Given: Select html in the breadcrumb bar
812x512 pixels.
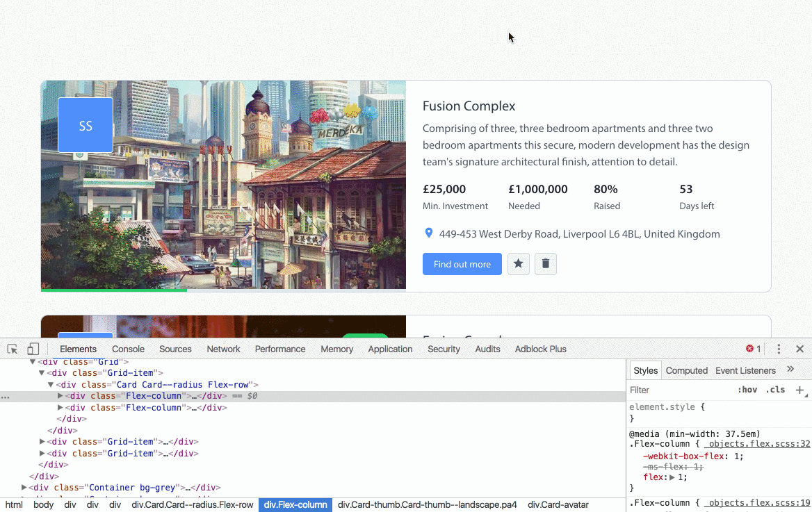Looking at the screenshot, I should click(14, 505).
